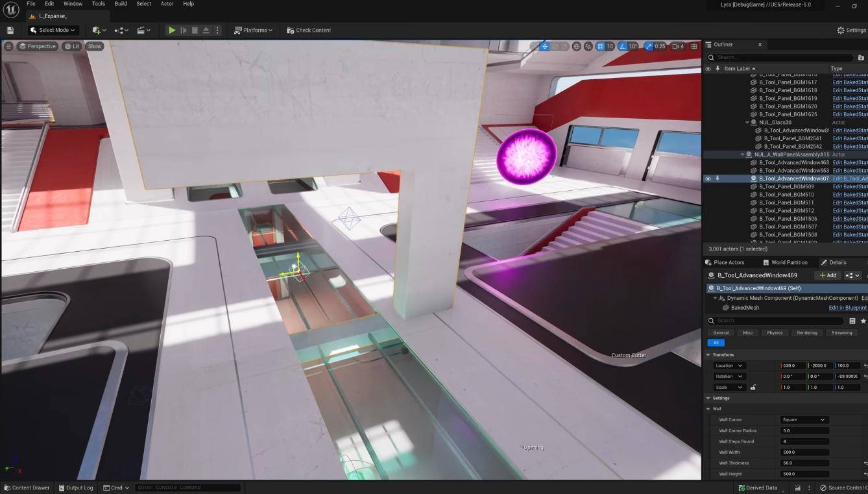
Task: Open the Build menu
Action: (x=121, y=4)
